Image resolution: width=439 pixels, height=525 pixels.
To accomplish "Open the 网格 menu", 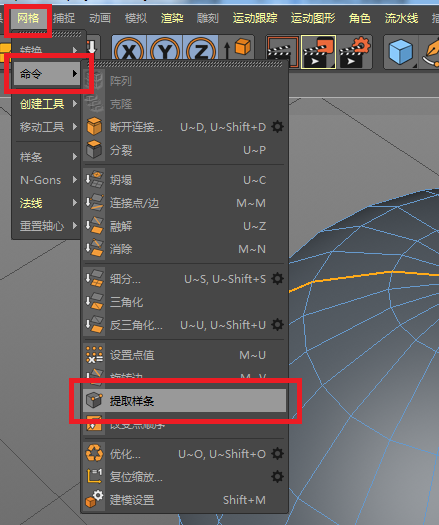I will tap(28, 18).
